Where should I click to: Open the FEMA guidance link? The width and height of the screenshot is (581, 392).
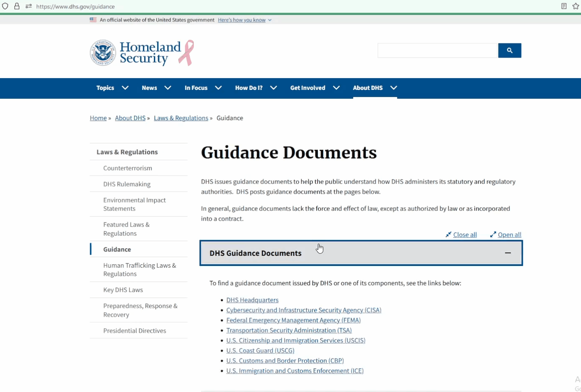coord(293,320)
